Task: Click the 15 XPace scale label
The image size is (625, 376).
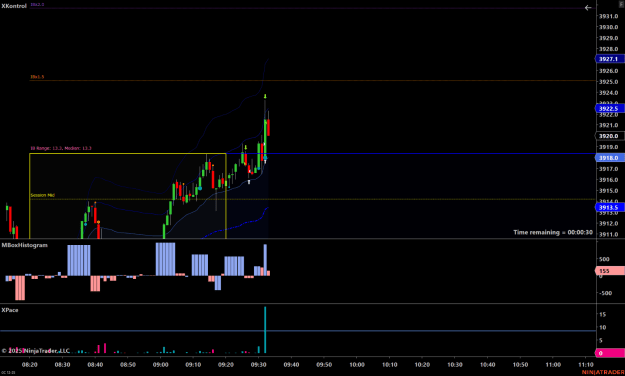Action: 602,315
